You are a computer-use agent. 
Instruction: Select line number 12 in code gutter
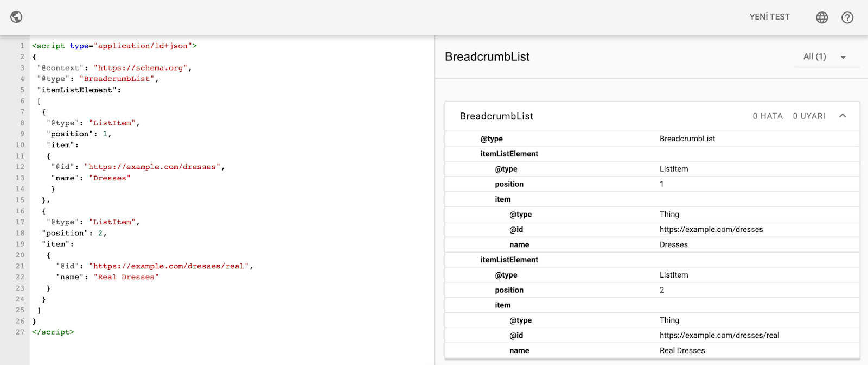pos(20,167)
